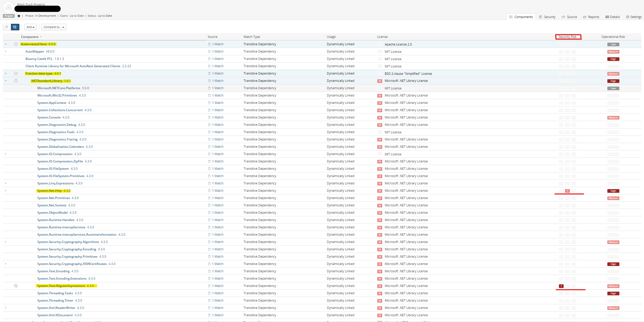644x322 pixels.
Task: Sort by the Operational Risk column header
Action: point(613,37)
